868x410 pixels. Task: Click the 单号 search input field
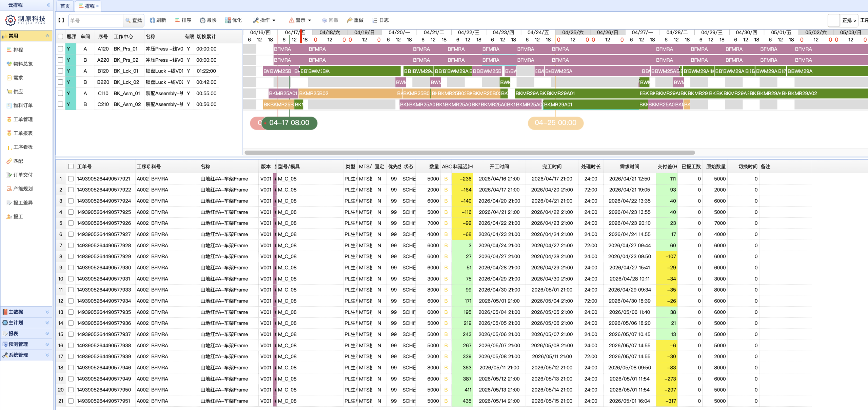point(96,20)
